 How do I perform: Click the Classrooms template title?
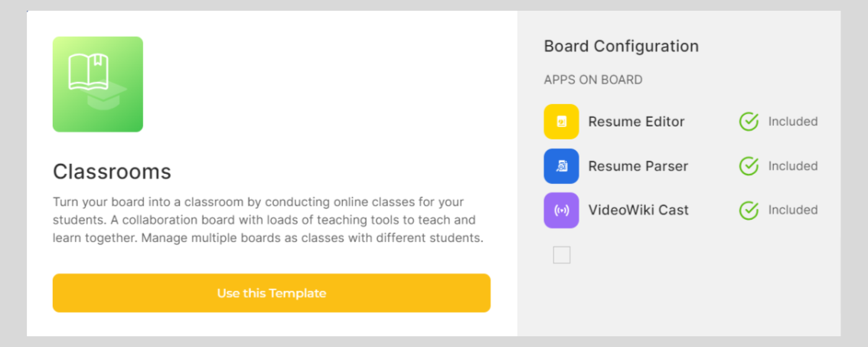pyautogui.click(x=112, y=172)
